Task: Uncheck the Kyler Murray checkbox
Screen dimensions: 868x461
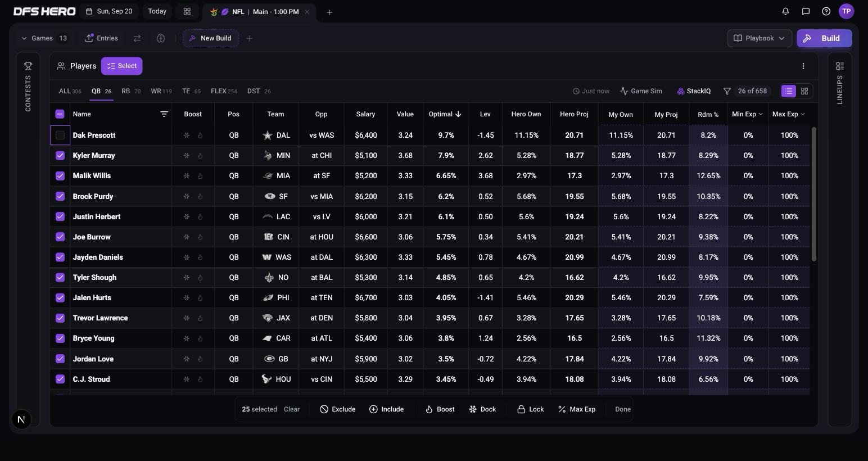Action: click(60, 156)
